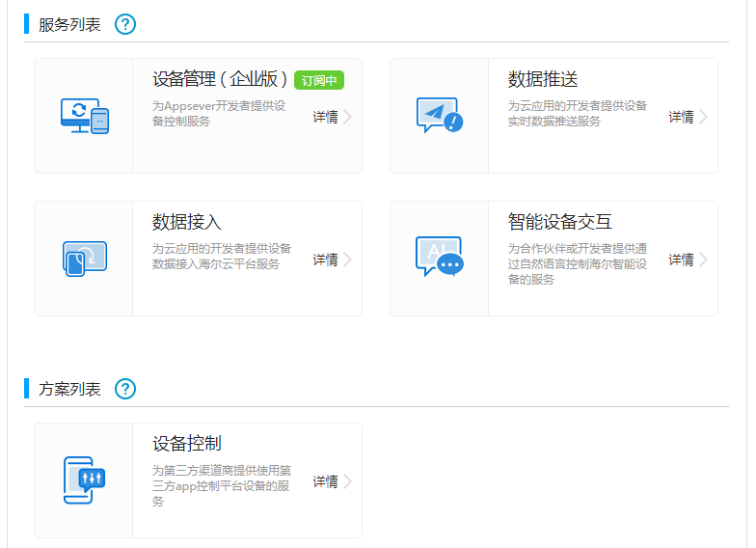Image resolution: width=756 pixels, height=548 pixels.
Task: Click the 设备控制 phone icon
Action: [84, 480]
